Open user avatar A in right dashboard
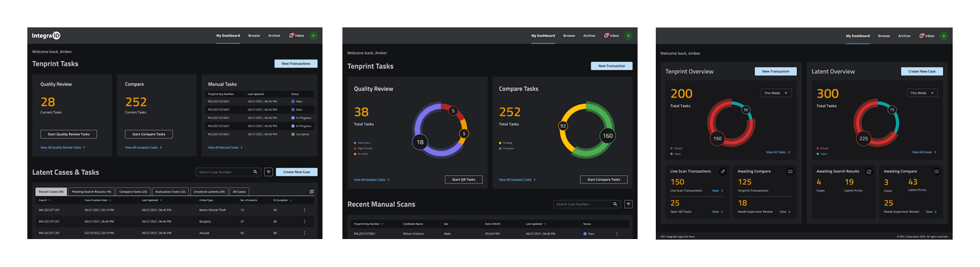 coord(944,35)
